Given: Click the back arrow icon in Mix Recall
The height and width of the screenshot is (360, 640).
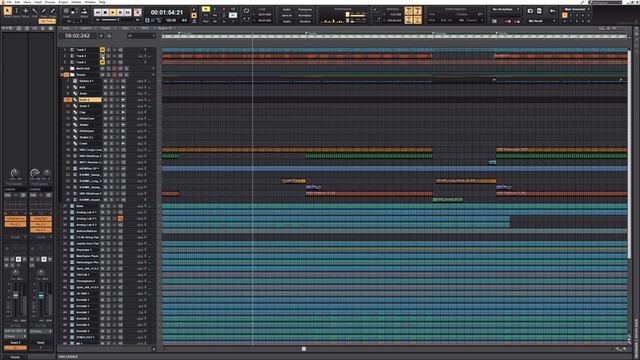Looking at the screenshot, I should (x=552, y=11).
